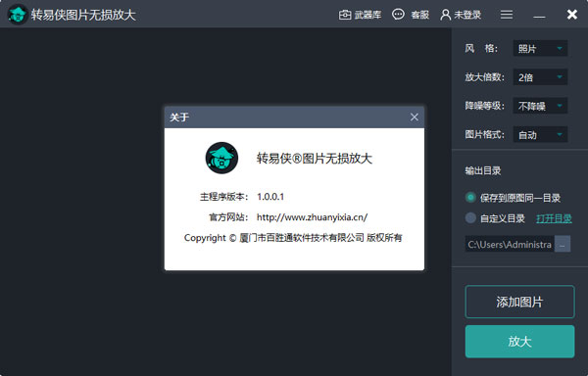Open the 武器库 toolbox

[x=360, y=15]
